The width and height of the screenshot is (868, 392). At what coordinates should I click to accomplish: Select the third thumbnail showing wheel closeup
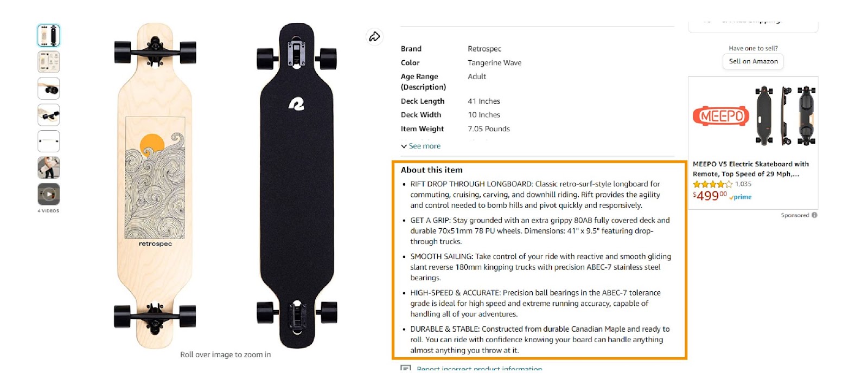click(x=48, y=88)
